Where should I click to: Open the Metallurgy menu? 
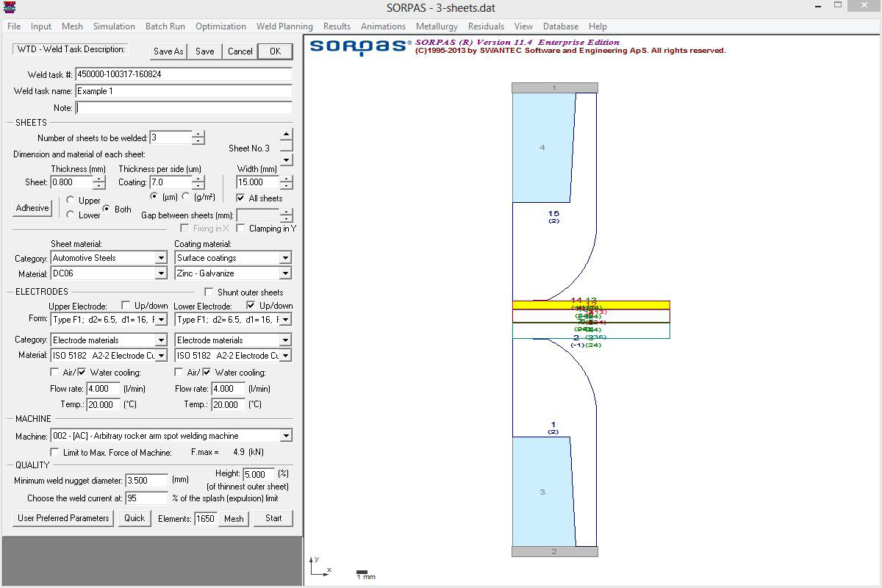437,26
